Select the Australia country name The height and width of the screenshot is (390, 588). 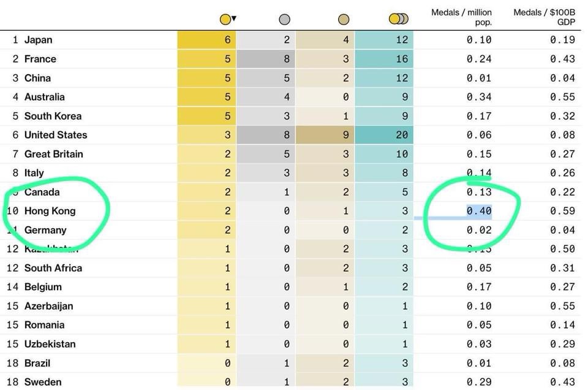tap(44, 97)
